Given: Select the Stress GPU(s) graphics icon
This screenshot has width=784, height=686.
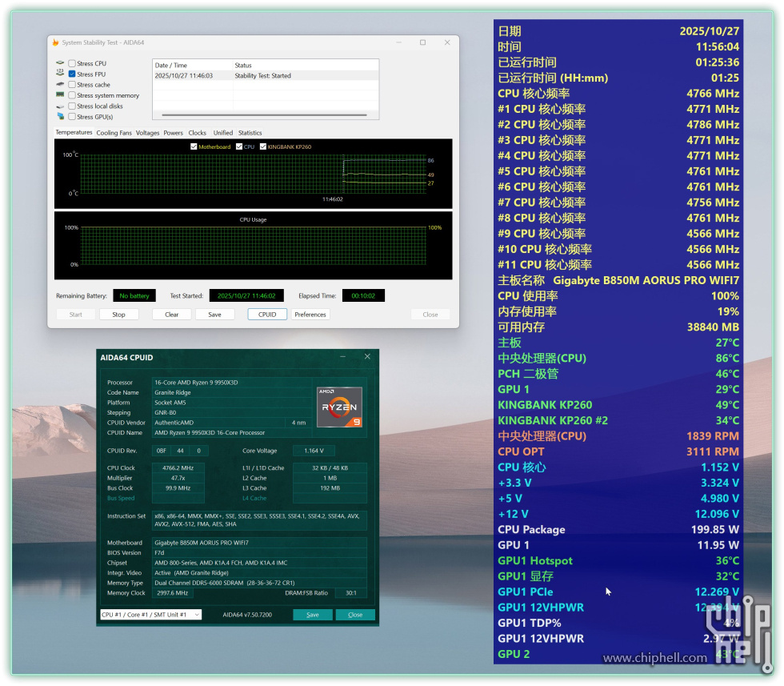Looking at the screenshot, I should coord(61,116).
